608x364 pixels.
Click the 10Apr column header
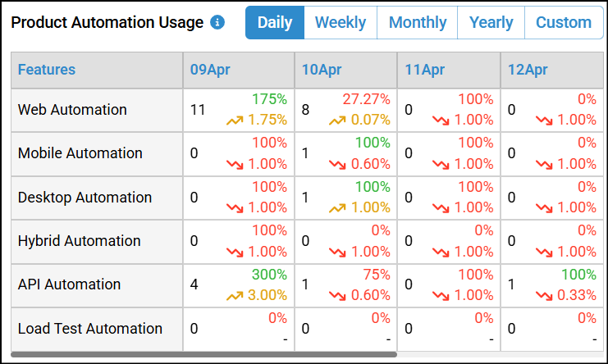(x=322, y=71)
